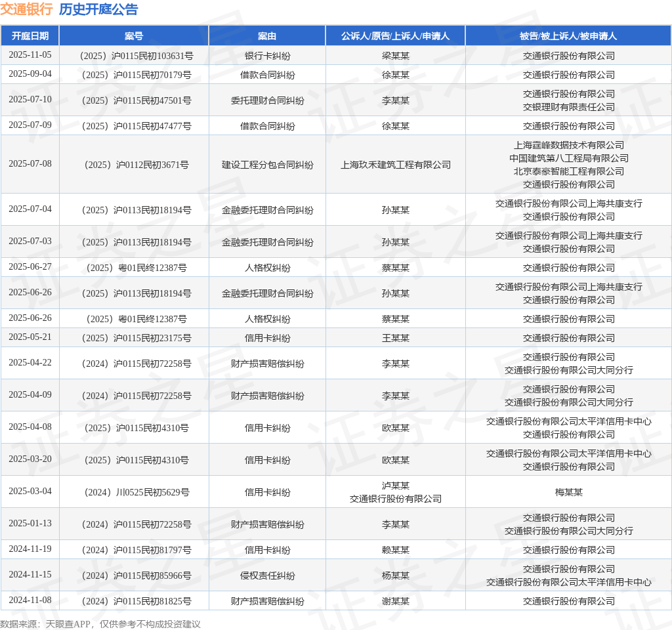Click the date 2024-11-15
This screenshot has height=630, width=672.
[x=30, y=575]
